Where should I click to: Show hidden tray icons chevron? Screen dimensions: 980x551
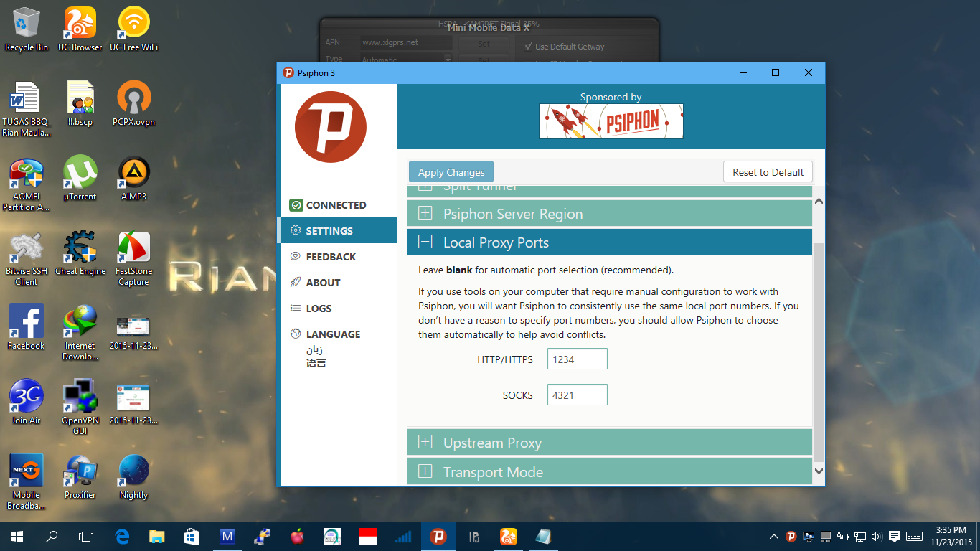[x=773, y=536]
